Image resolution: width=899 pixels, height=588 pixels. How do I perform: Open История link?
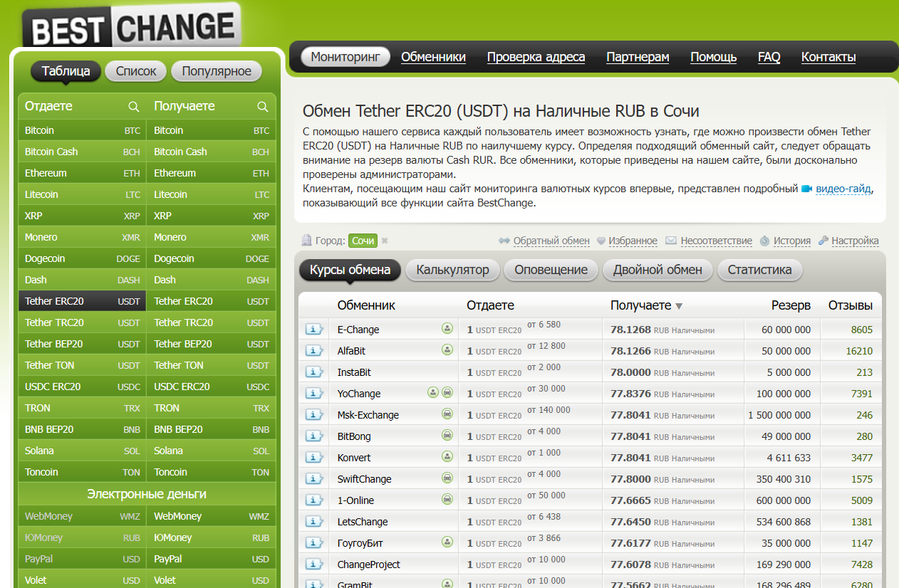[792, 241]
